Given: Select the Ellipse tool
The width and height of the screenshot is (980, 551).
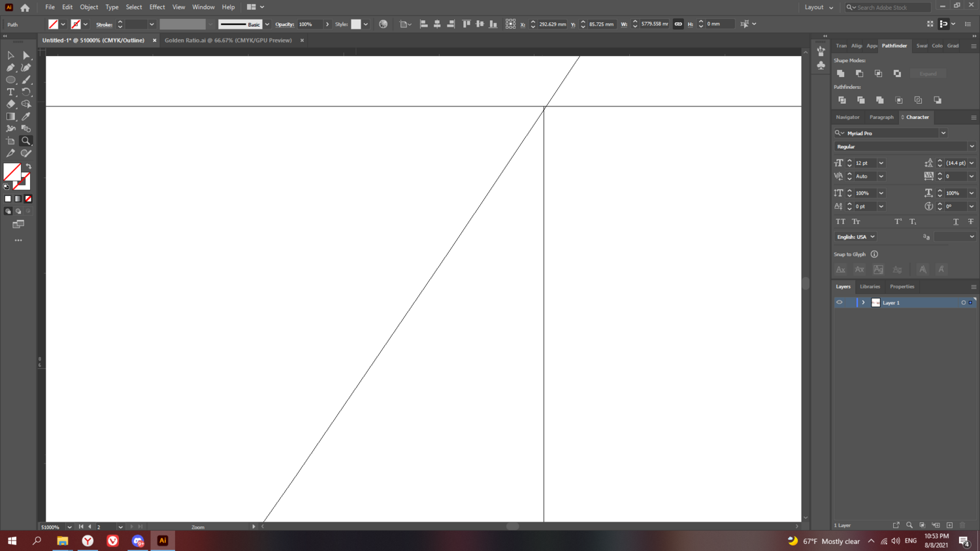Looking at the screenshot, I should (10, 80).
